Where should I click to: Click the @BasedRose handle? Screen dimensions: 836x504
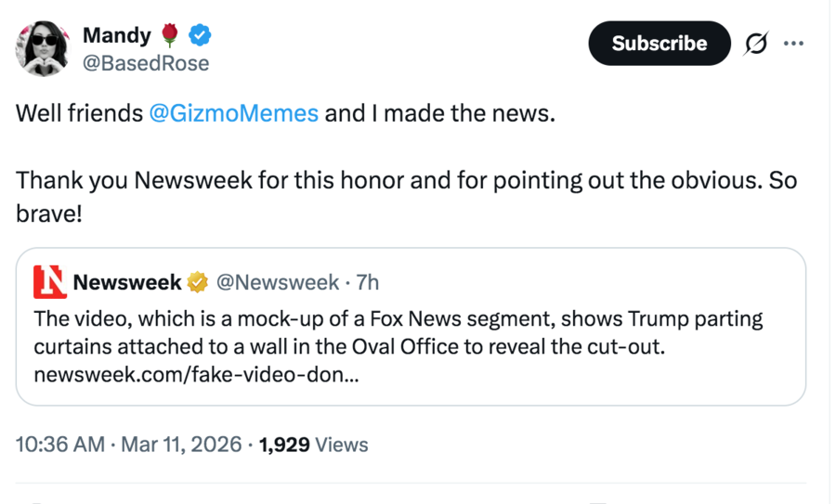(x=146, y=63)
